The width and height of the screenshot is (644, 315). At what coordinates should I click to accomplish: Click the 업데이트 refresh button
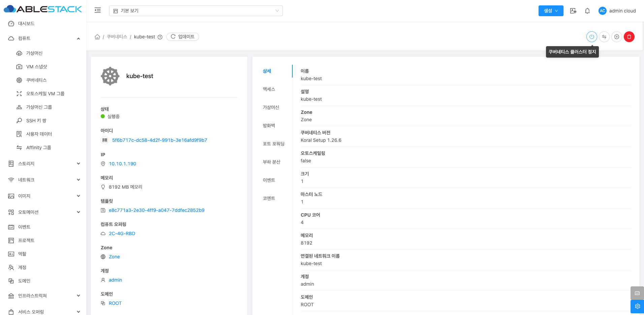pos(183,37)
